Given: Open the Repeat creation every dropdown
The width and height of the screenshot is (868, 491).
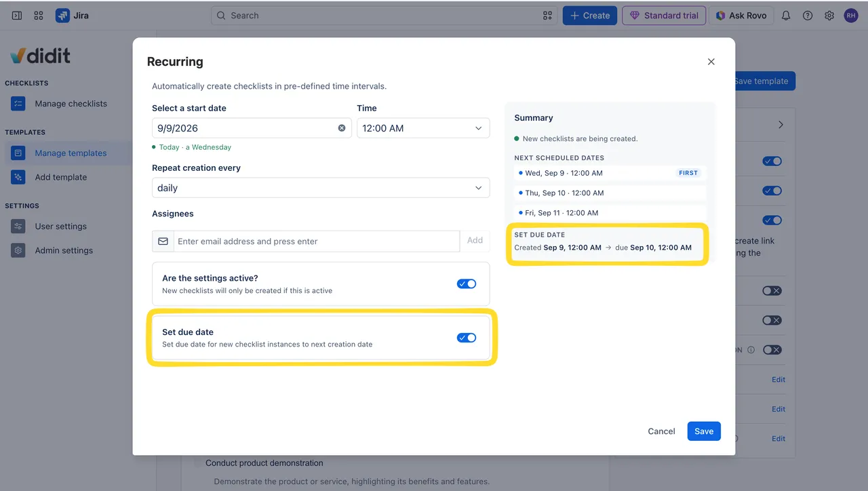Looking at the screenshot, I should [x=321, y=188].
